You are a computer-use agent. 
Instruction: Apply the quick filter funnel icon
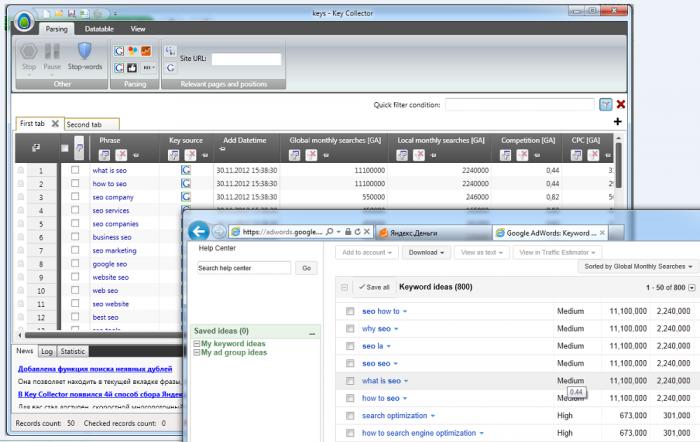pos(605,104)
